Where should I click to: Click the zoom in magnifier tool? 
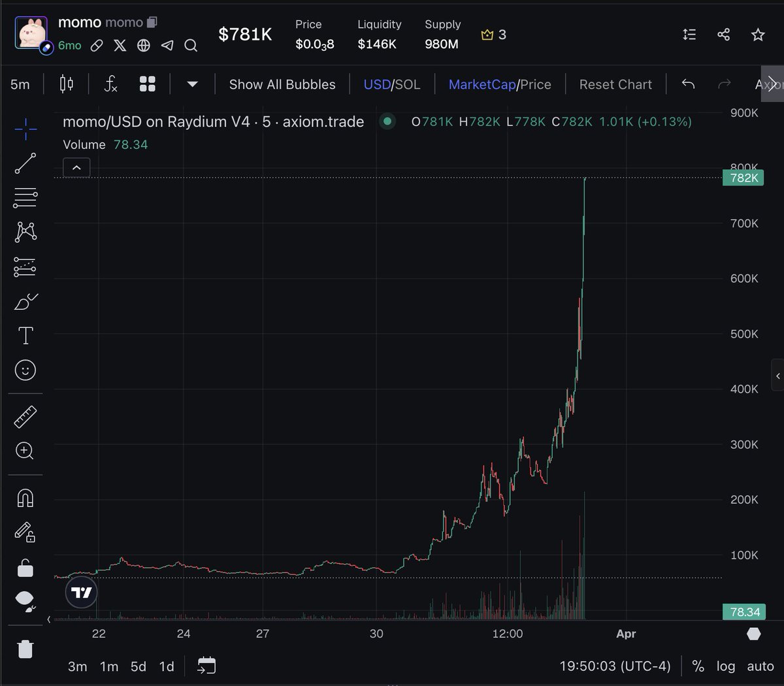(x=25, y=451)
